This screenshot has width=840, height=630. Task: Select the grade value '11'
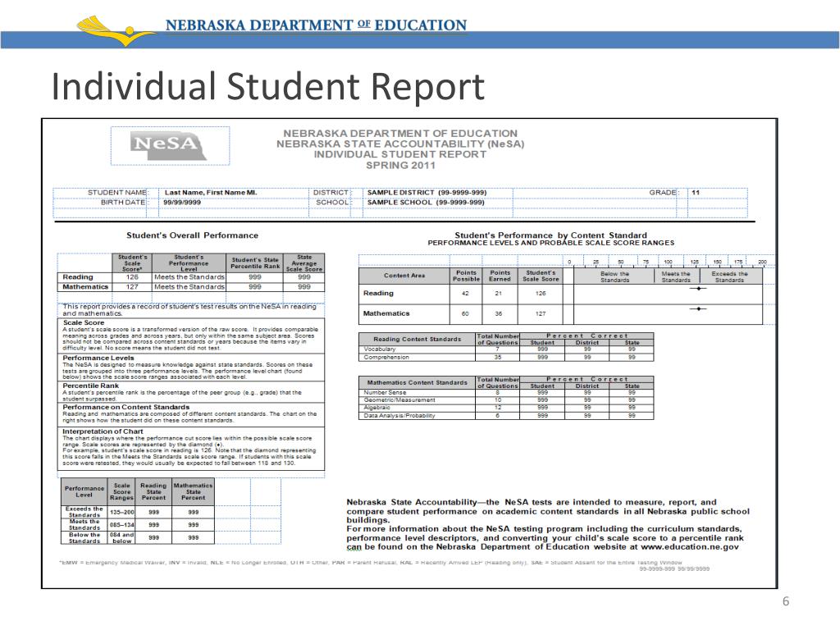tap(696, 192)
